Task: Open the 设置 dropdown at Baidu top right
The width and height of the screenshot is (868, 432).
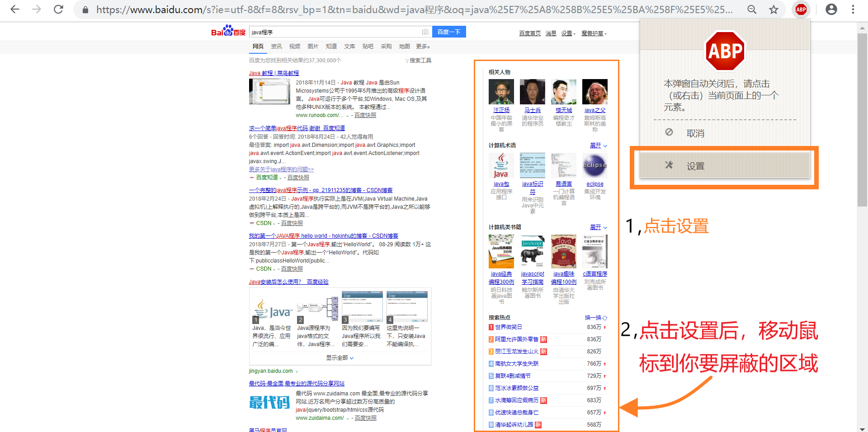Action: (568, 33)
